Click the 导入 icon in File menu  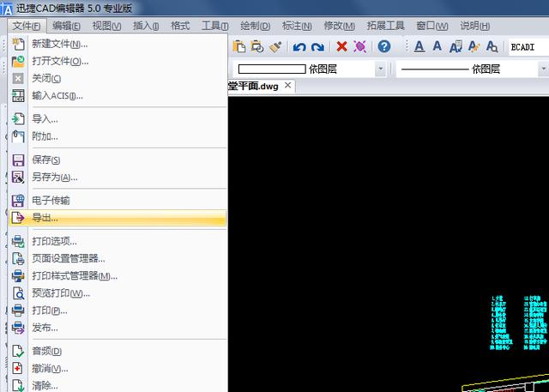click(18, 119)
